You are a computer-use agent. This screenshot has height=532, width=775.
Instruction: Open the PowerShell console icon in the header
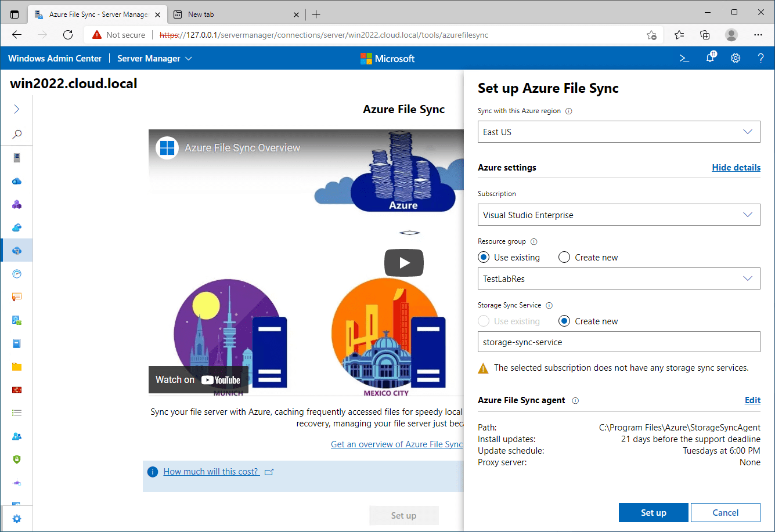[684, 58]
